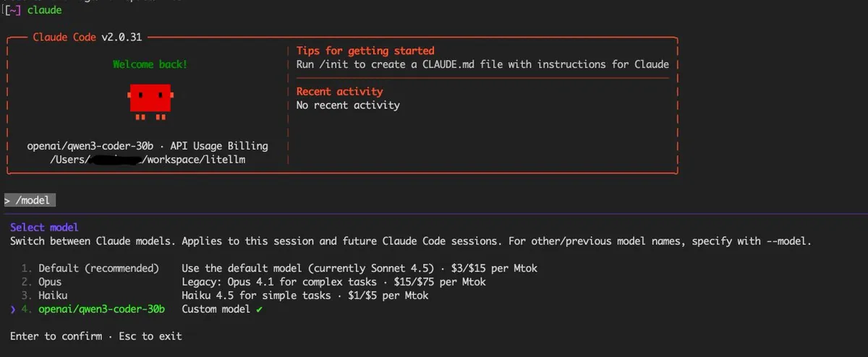Click the purple selection arrow before option 4
Image resolution: width=868 pixels, height=357 pixels.
pos(13,309)
